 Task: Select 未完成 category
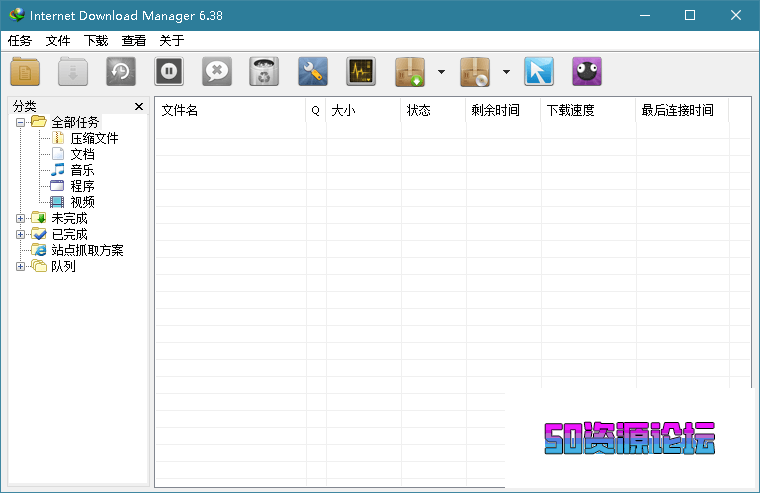click(69, 218)
